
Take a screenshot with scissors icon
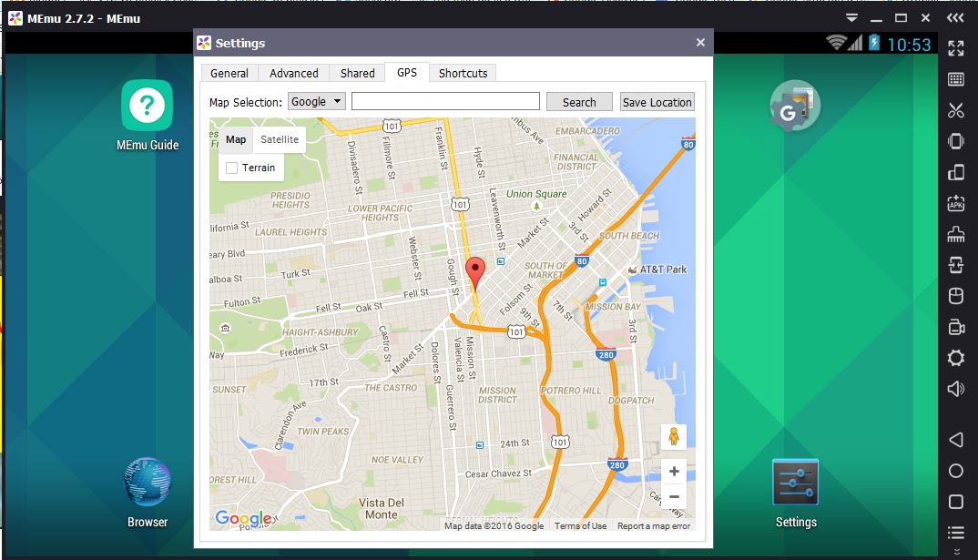[x=955, y=110]
